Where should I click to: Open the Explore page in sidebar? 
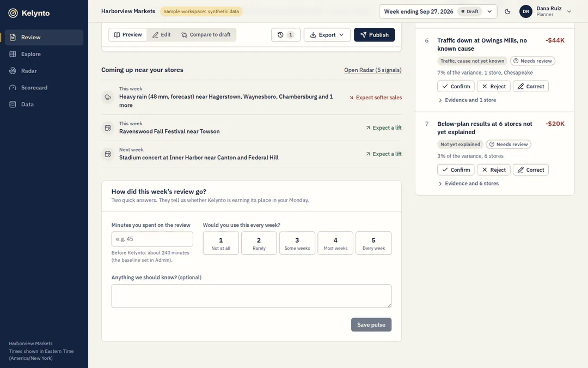(x=44, y=54)
